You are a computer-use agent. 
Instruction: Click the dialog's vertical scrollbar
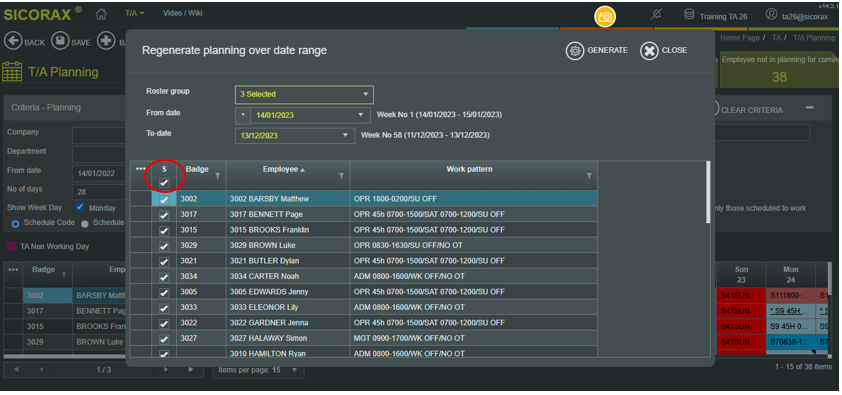708,192
